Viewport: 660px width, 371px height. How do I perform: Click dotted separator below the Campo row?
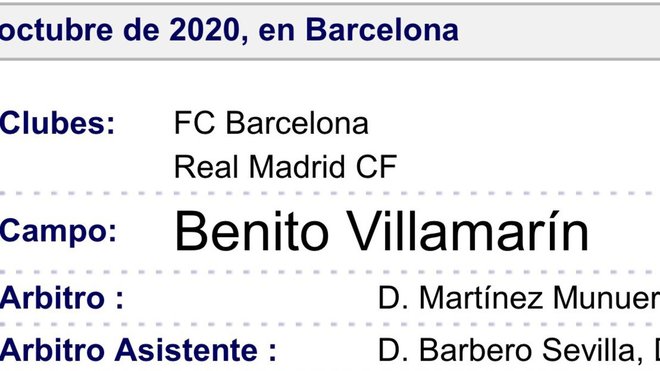tap(330, 272)
